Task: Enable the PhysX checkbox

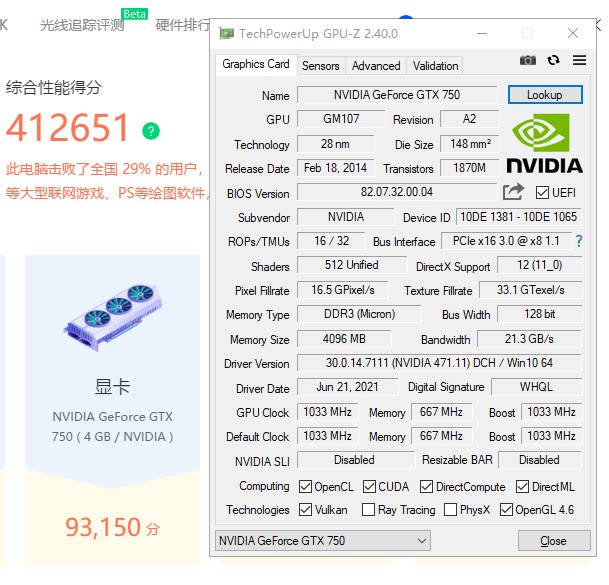Action: pos(450,510)
